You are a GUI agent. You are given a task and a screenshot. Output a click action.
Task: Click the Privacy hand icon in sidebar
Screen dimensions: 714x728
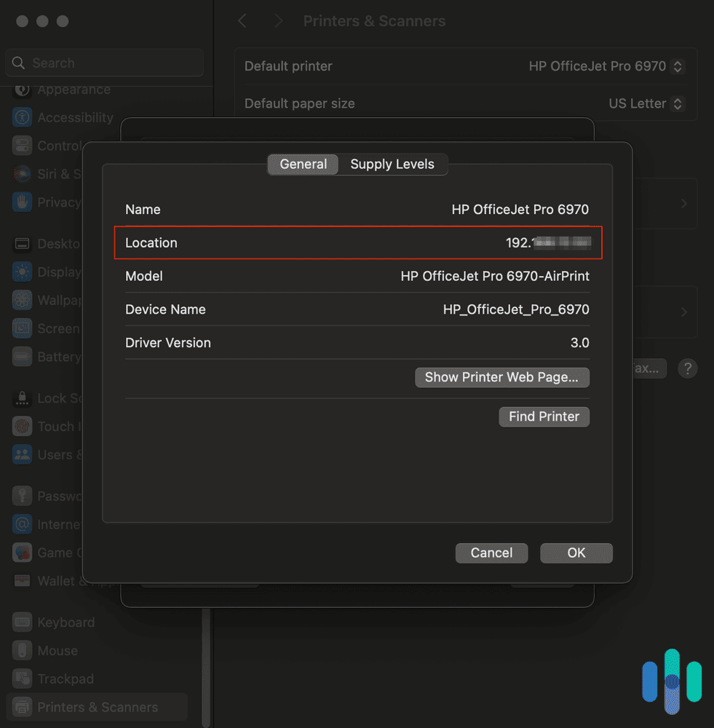pyautogui.click(x=23, y=202)
